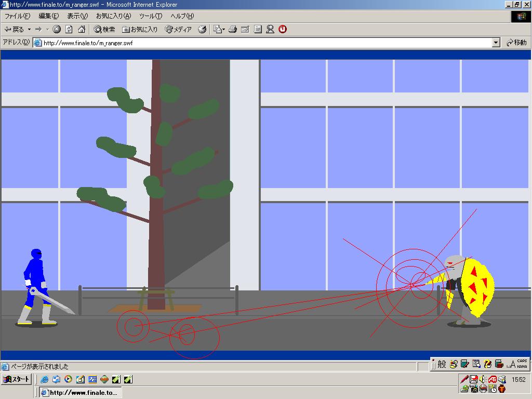Click the status bar text ページが表示されました
This screenshot has width=532, height=399.
(39, 367)
